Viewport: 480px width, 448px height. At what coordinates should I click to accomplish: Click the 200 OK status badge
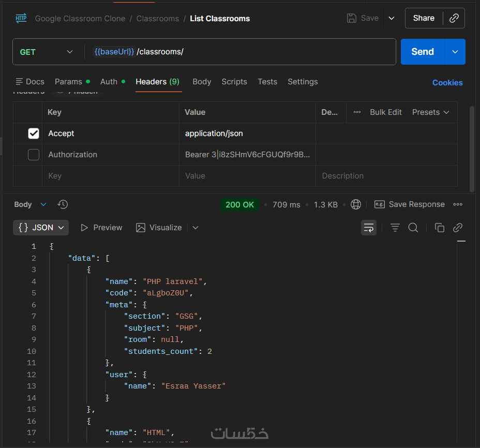tap(239, 204)
